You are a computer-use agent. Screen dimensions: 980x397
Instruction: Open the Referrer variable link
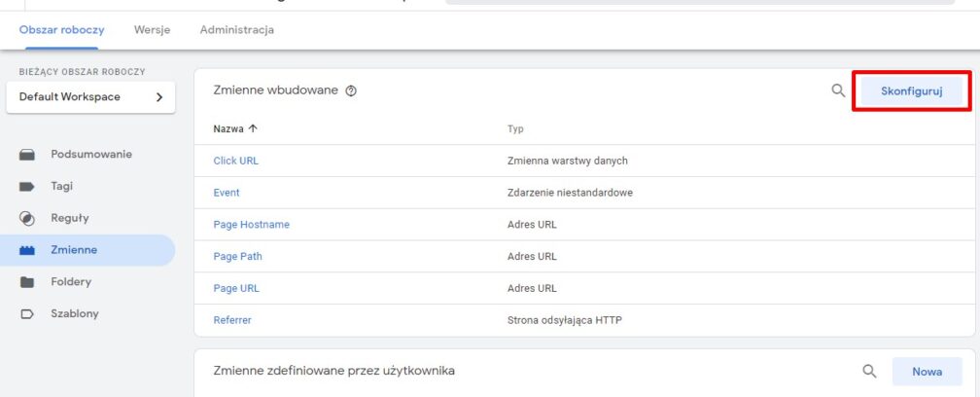[232, 320]
